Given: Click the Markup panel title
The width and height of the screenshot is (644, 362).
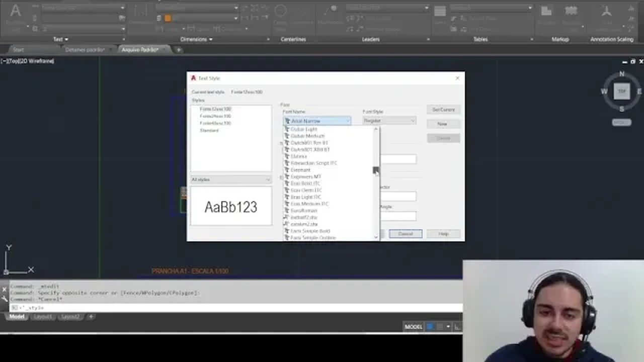Looking at the screenshot, I should [560, 39].
